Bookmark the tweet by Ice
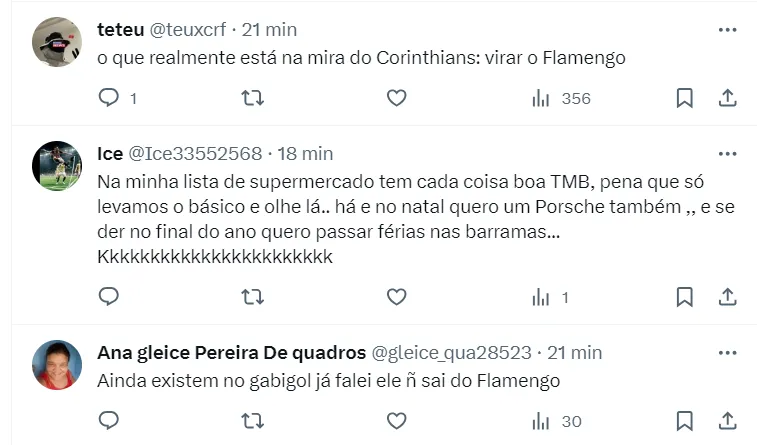This screenshot has width=757, height=445. (684, 297)
